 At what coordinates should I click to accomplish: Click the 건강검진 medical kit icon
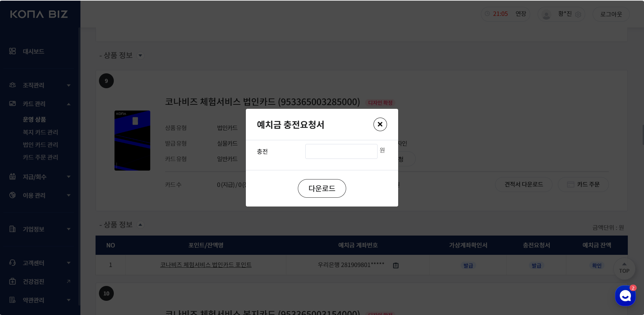[12, 281]
